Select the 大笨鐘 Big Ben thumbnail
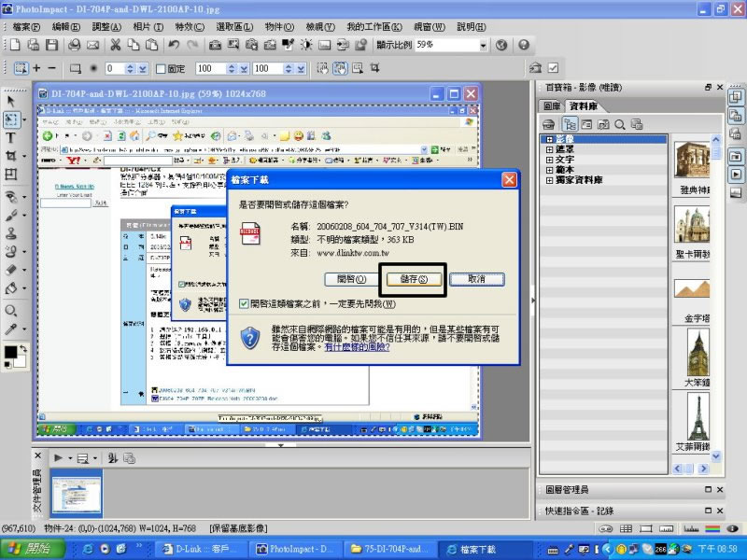 (698, 354)
